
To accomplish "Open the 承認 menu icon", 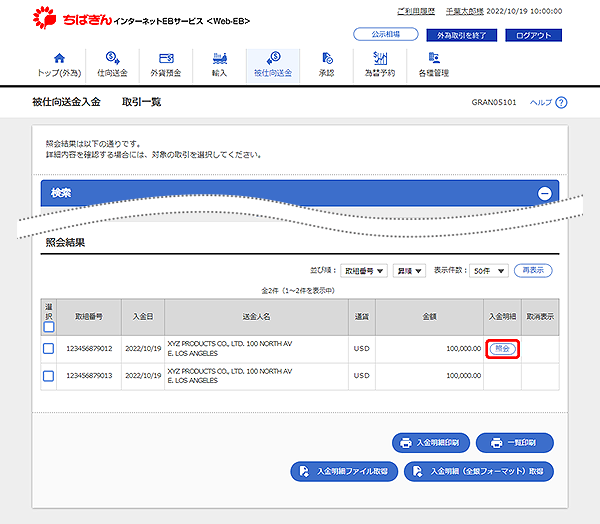I will point(327,58).
